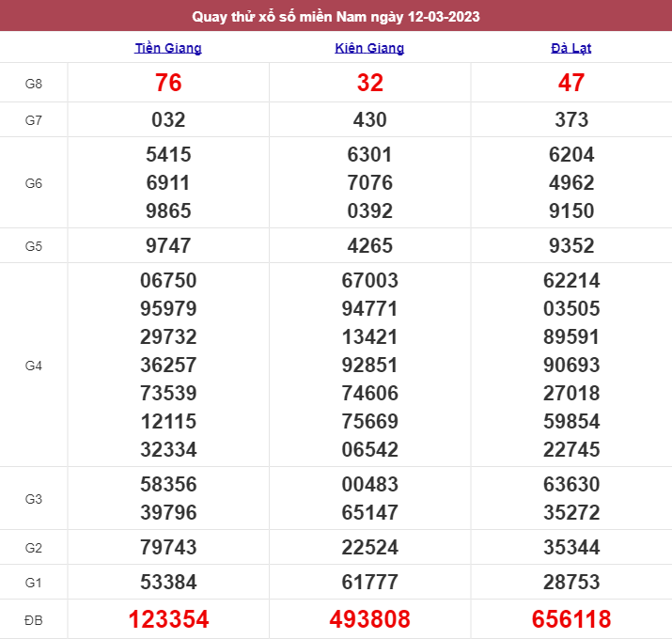Click special prize number 656118
Viewport: 672px width, 639px height.
tap(571, 619)
